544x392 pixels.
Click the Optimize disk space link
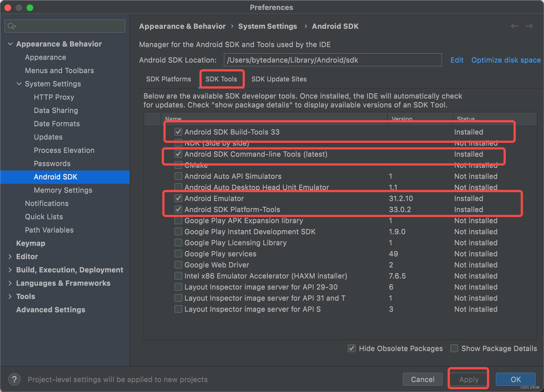click(x=506, y=60)
